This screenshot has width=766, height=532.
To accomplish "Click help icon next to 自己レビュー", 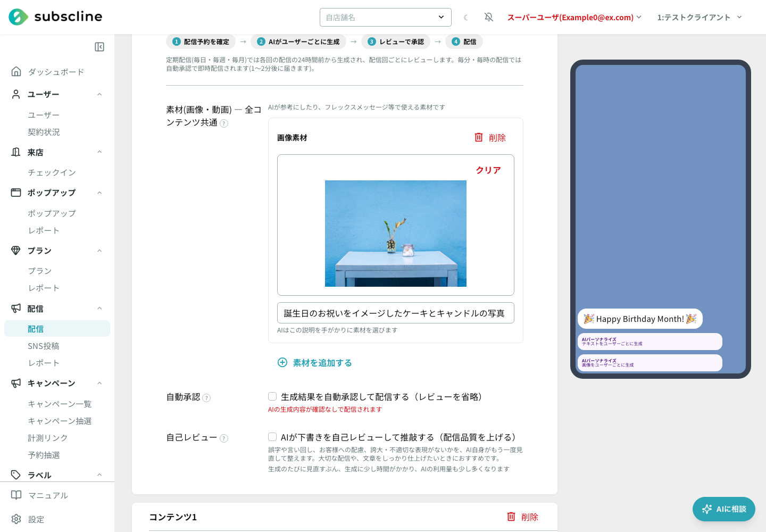I will [224, 438].
